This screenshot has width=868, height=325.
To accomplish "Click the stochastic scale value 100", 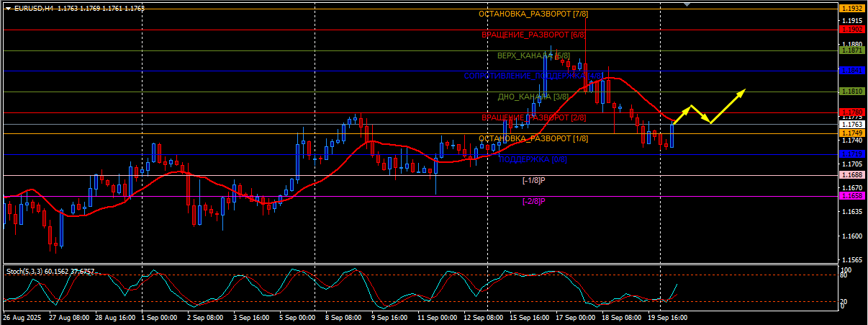I will 846,269.
